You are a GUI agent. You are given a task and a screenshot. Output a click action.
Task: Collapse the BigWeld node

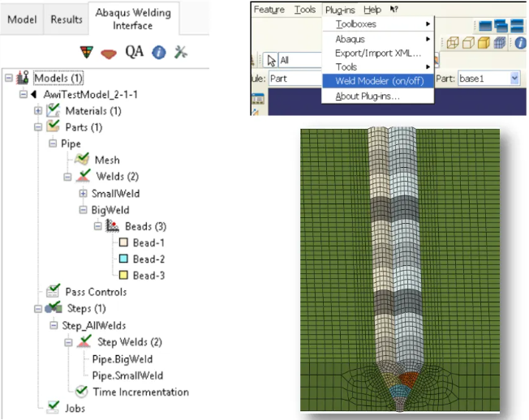[83, 210]
